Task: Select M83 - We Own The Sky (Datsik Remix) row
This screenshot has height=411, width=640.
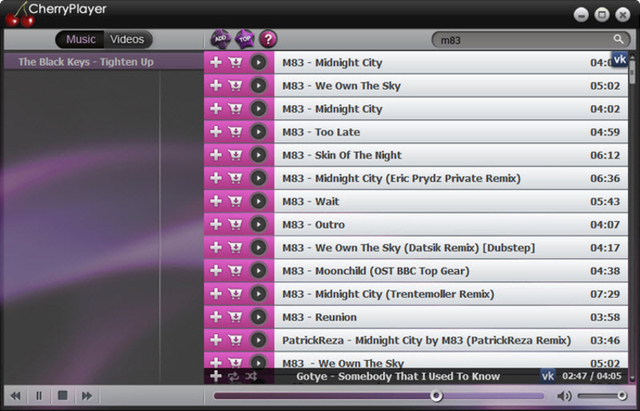Action: coord(451,248)
